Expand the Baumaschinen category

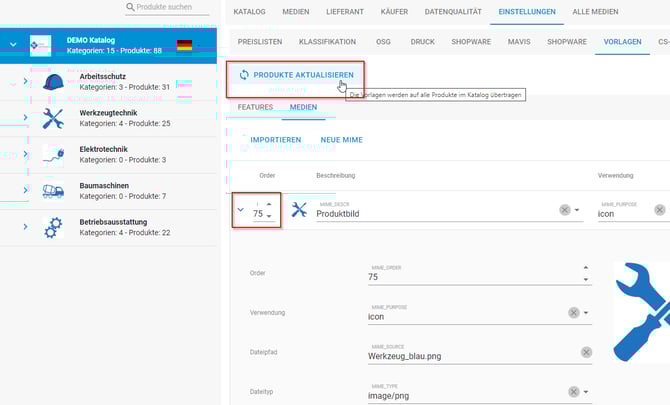[x=25, y=190]
